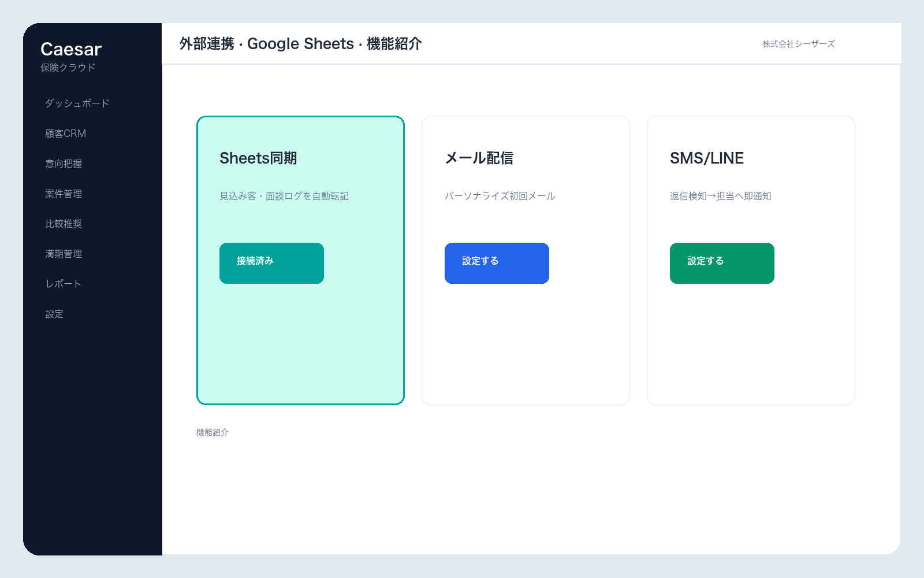Select the メール配信 card
Image resolution: width=924 pixels, height=578 pixels.
526,260
